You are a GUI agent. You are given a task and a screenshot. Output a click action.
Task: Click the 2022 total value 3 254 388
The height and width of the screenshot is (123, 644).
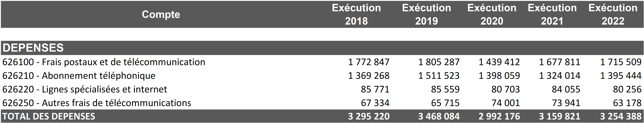pos(621,116)
